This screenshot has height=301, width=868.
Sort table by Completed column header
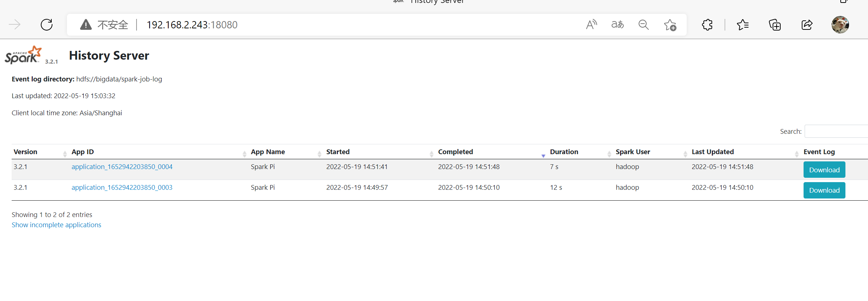click(455, 152)
